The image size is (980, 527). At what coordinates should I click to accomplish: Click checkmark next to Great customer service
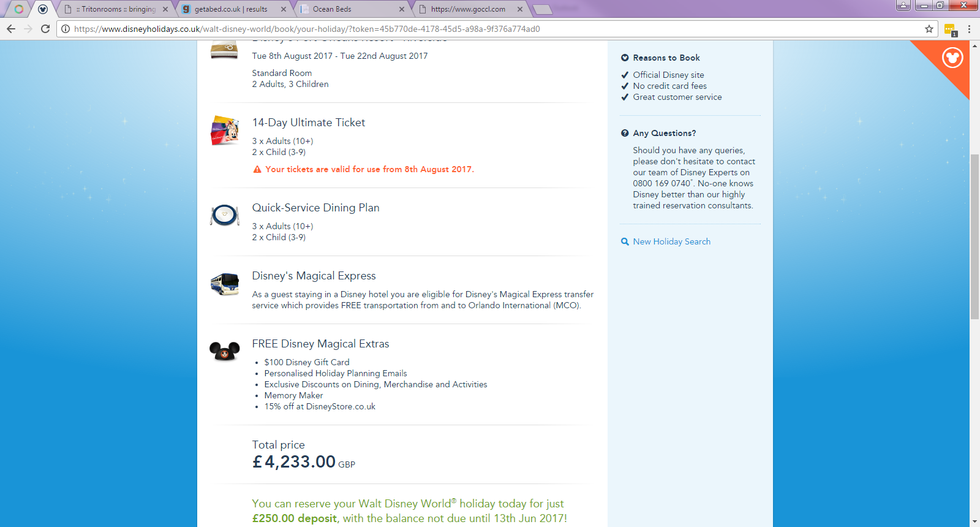[x=625, y=97]
